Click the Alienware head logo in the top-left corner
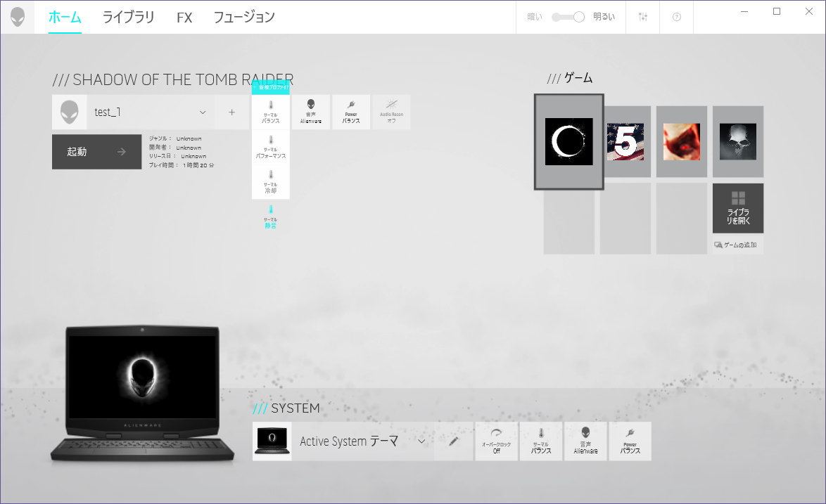 (x=18, y=17)
